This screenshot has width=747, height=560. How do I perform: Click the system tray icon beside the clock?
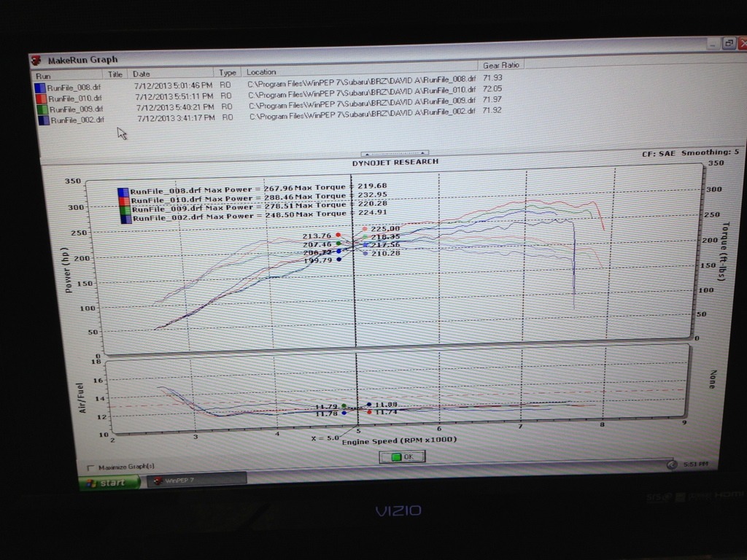[x=671, y=464]
